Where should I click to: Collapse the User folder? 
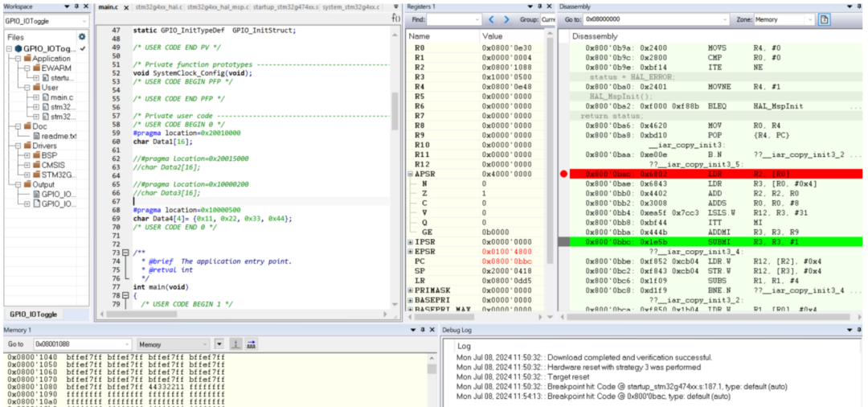point(27,88)
